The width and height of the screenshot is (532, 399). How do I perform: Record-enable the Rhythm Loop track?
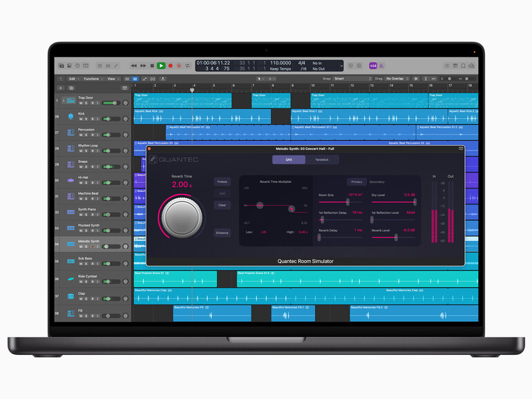[x=93, y=151]
